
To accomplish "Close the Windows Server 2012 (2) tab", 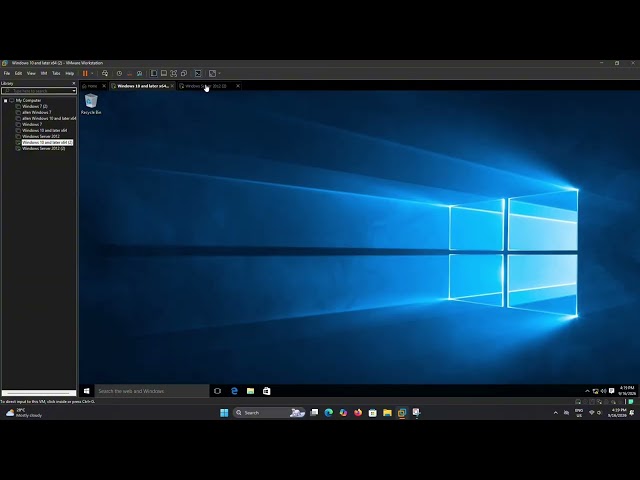I will coord(238,86).
